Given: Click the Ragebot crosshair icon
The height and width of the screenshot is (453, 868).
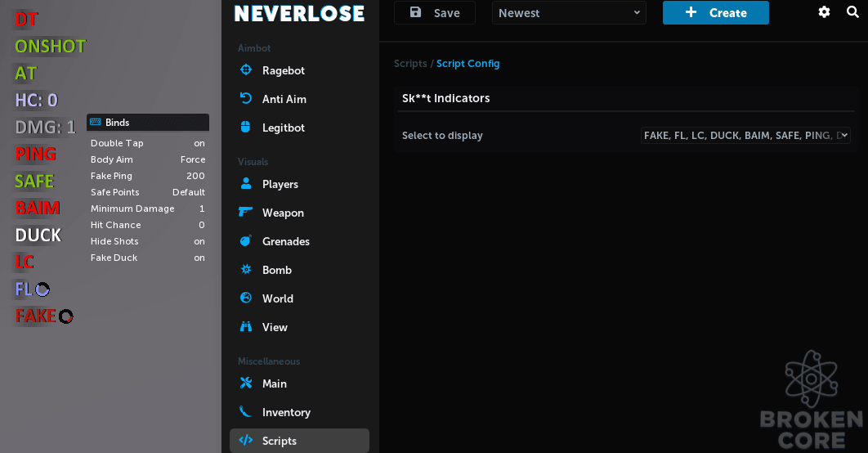Looking at the screenshot, I should [246, 70].
